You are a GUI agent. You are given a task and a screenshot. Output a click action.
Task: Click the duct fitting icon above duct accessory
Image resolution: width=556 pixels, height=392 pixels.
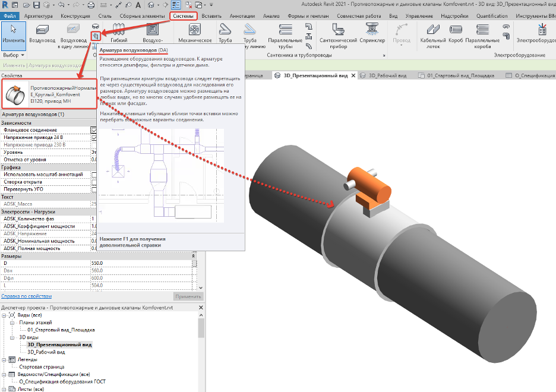tap(96, 27)
